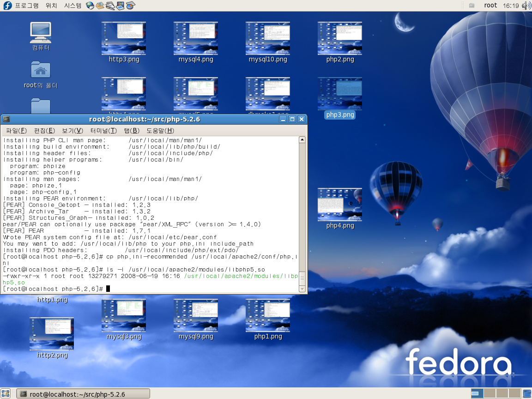Launch the web browser from the top panel
The image size is (532, 399).
(90, 6)
